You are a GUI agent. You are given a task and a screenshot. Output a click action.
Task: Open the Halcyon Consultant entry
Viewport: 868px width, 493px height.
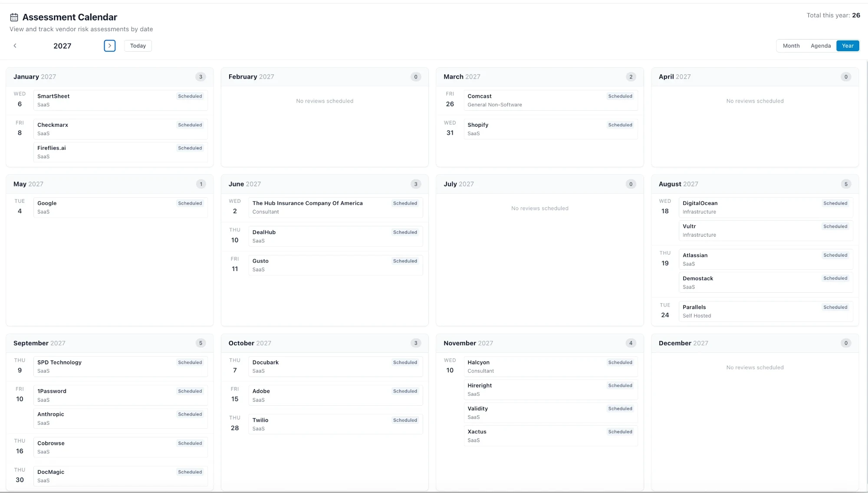point(551,366)
